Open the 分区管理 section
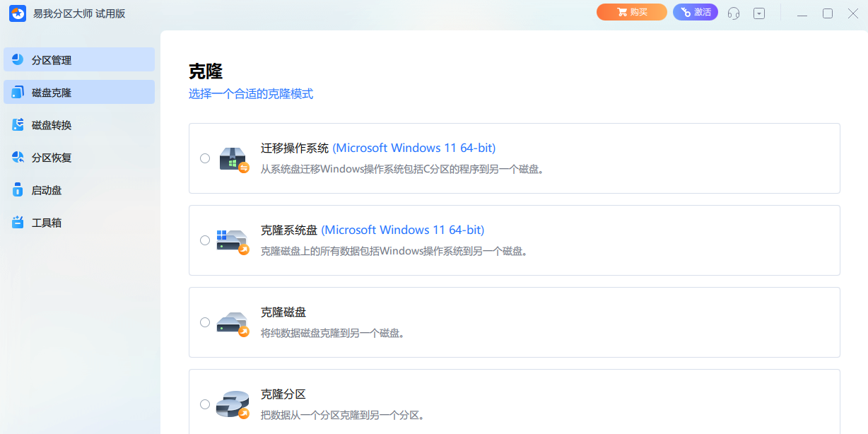Viewport: 868px width, 434px height. 79,60
